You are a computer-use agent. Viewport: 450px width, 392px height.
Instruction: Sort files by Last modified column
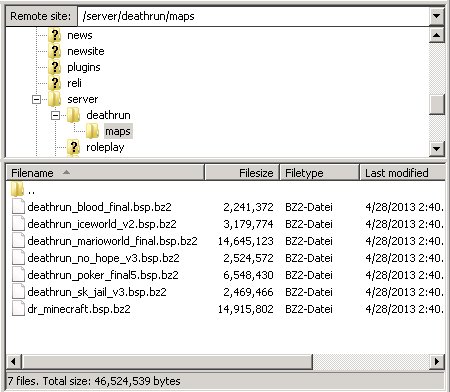tap(402, 173)
